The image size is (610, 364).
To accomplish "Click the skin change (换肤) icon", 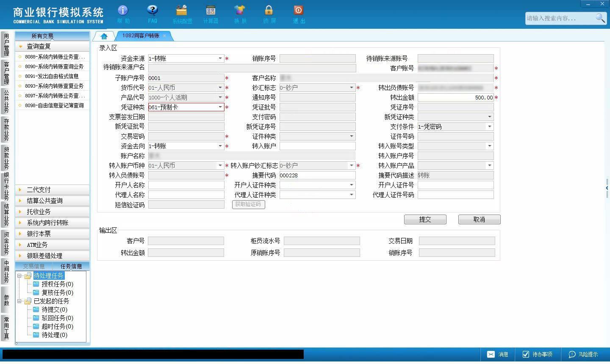I will click(240, 14).
